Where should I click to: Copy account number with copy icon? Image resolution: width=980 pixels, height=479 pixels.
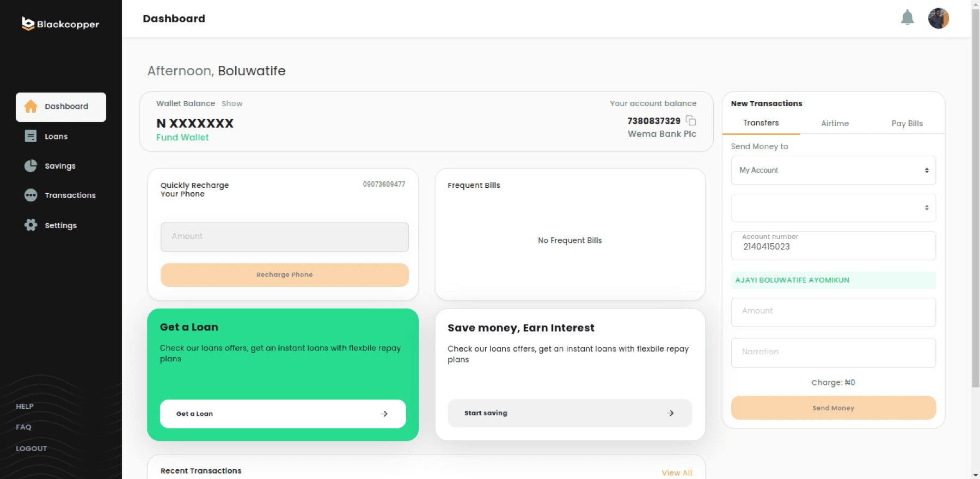tap(691, 120)
